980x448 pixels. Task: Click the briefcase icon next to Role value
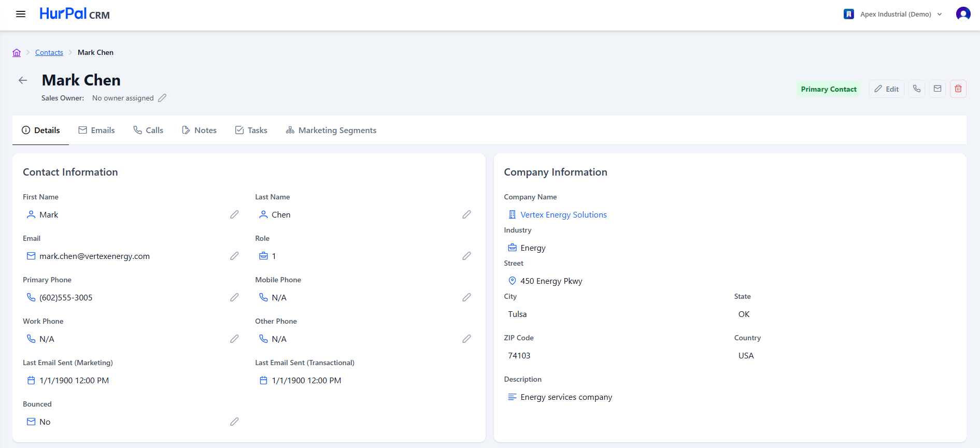click(x=263, y=256)
